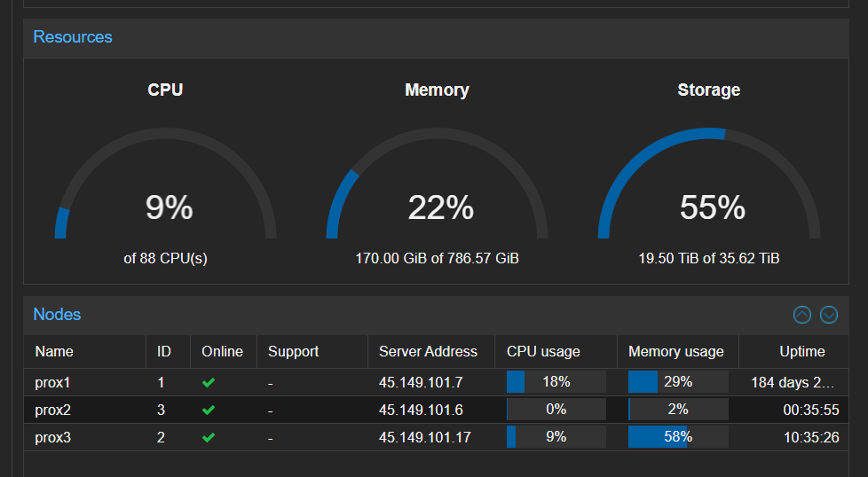This screenshot has height=477, width=868.
Task: Click uptime value 184 days
Action: pyautogui.click(x=793, y=382)
